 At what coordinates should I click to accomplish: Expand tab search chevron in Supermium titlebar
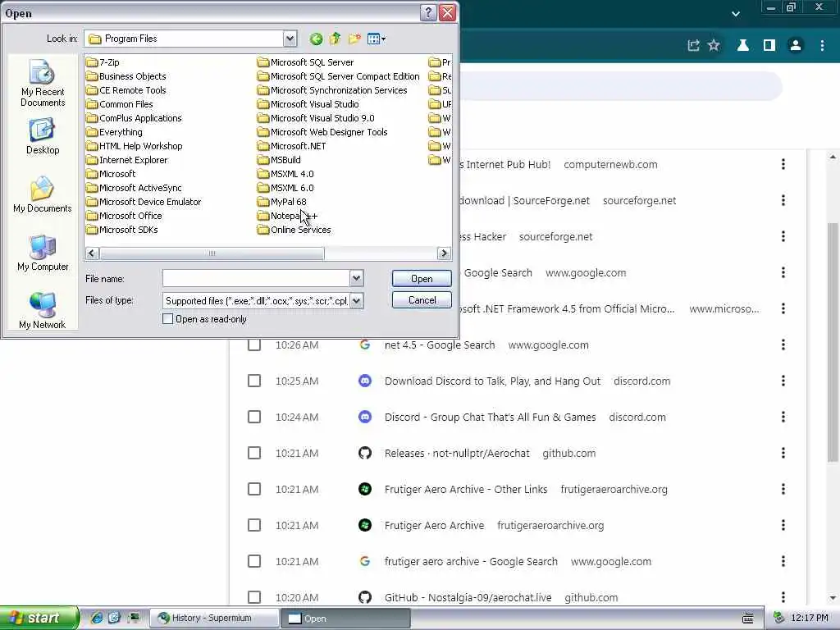tap(736, 14)
